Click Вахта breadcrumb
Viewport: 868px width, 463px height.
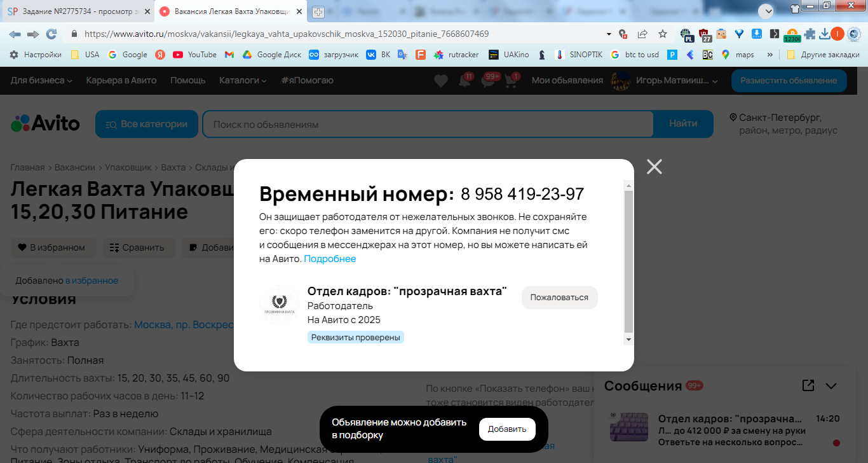click(173, 167)
